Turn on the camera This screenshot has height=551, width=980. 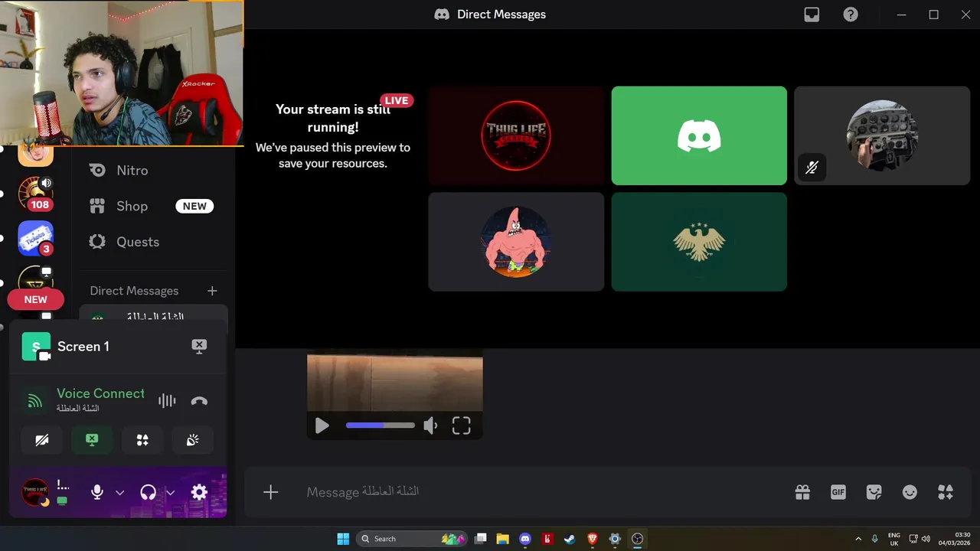pos(42,440)
